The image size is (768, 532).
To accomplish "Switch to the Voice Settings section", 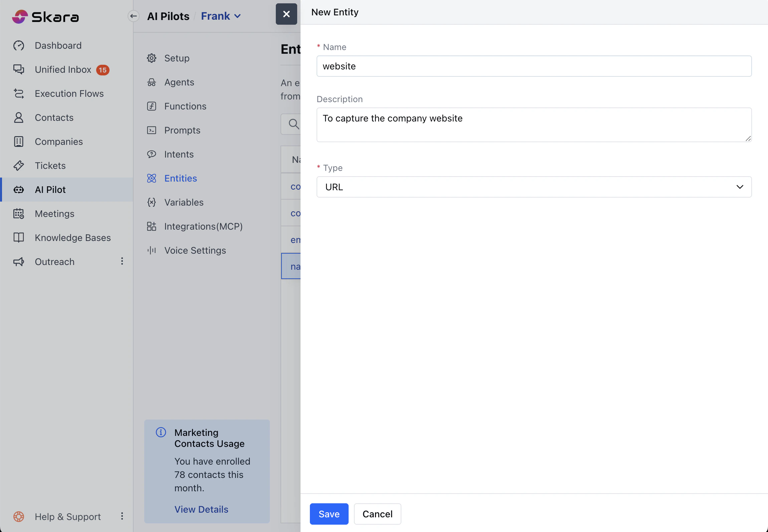I will coord(195,250).
